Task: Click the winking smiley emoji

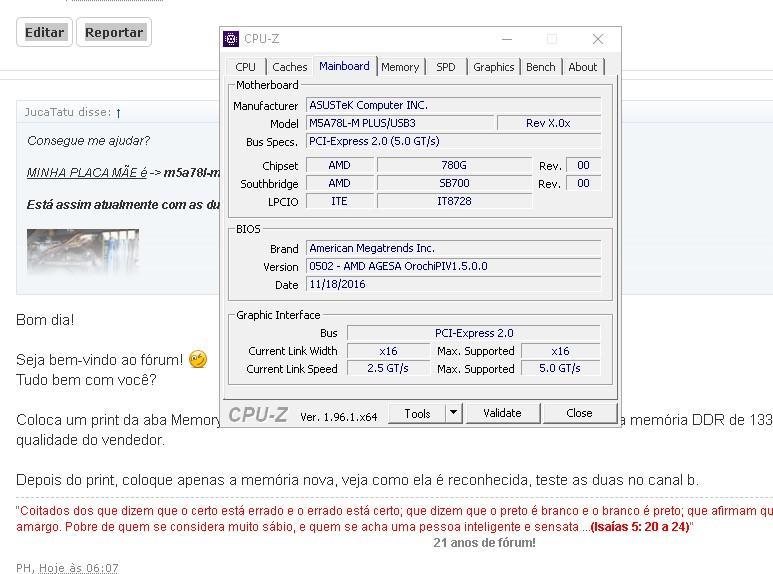Action: (198, 359)
